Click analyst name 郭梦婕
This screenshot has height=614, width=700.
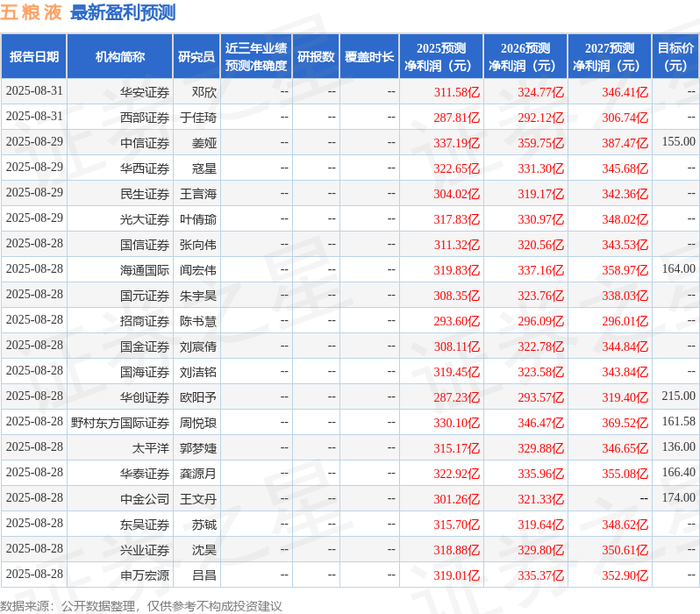(198, 448)
